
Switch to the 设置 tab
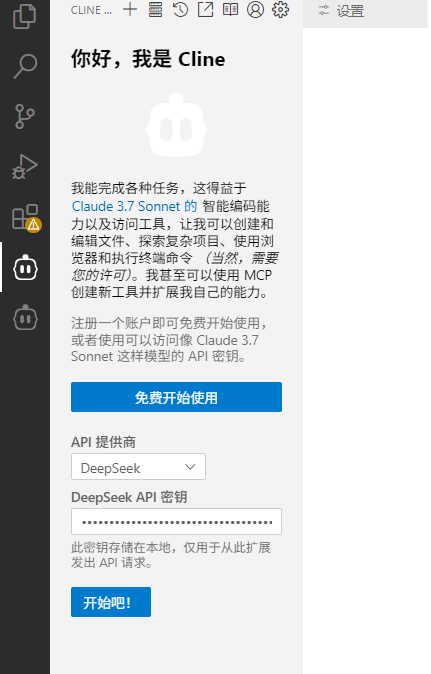coord(342,11)
